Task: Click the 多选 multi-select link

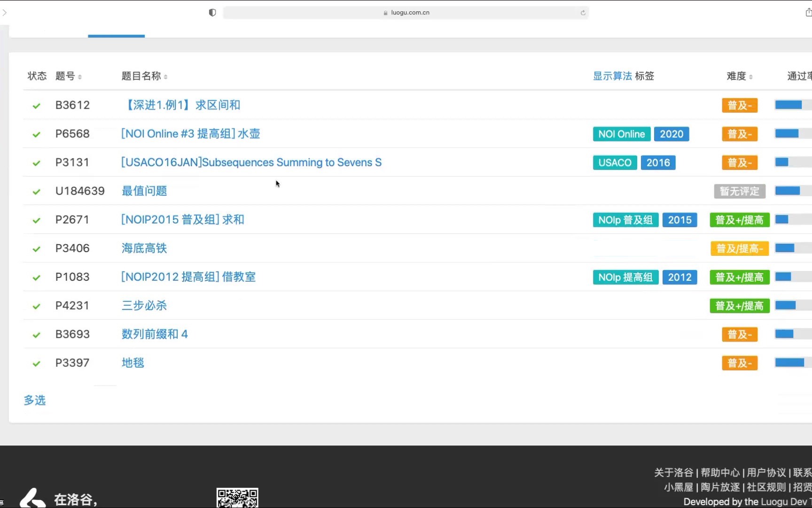Action: [35, 400]
